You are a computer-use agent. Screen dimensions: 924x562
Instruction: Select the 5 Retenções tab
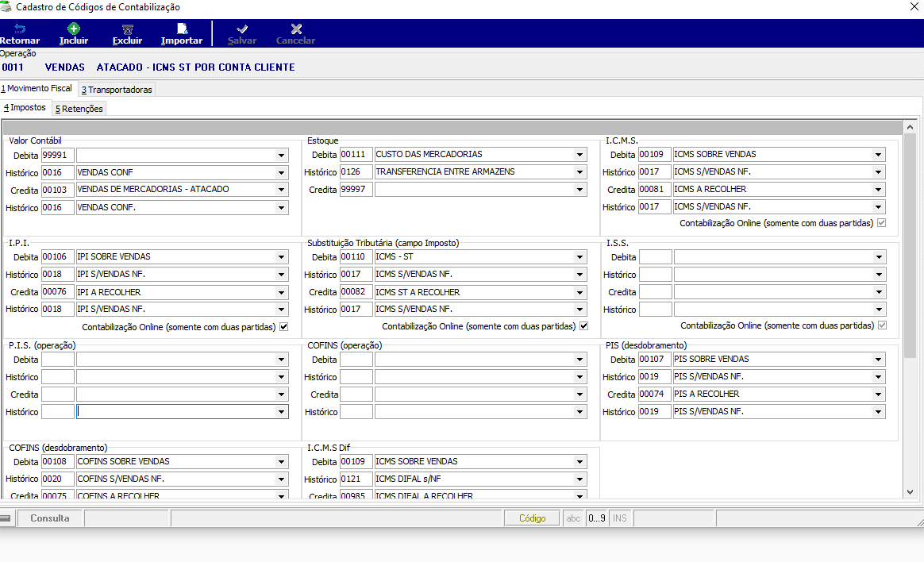tap(79, 109)
